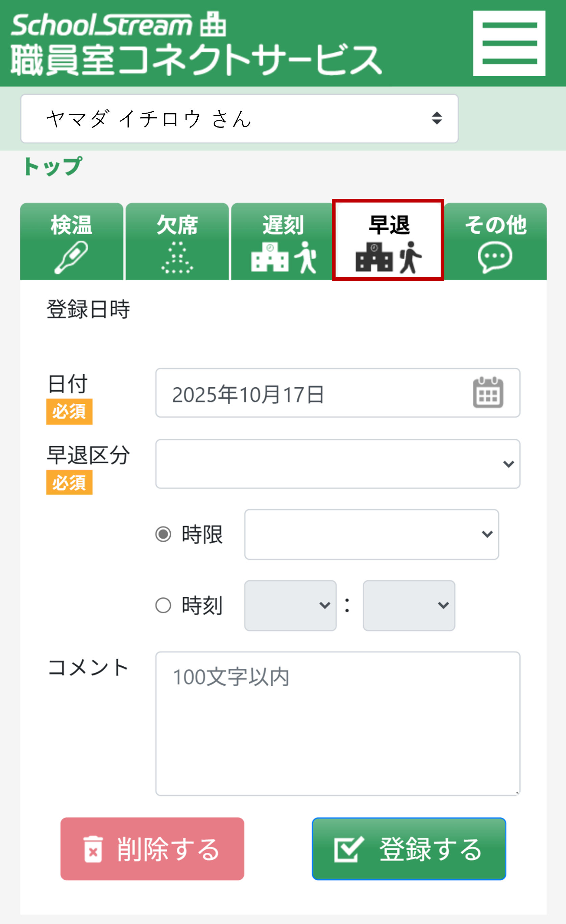Open the hamburger menu
This screenshot has height=924, width=566.
(509, 43)
